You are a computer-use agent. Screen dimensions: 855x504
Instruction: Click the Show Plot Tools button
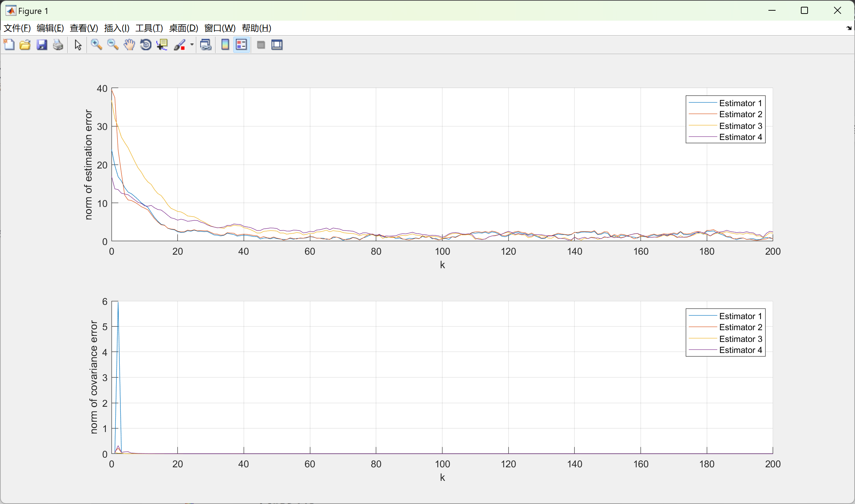pyautogui.click(x=277, y=45)
